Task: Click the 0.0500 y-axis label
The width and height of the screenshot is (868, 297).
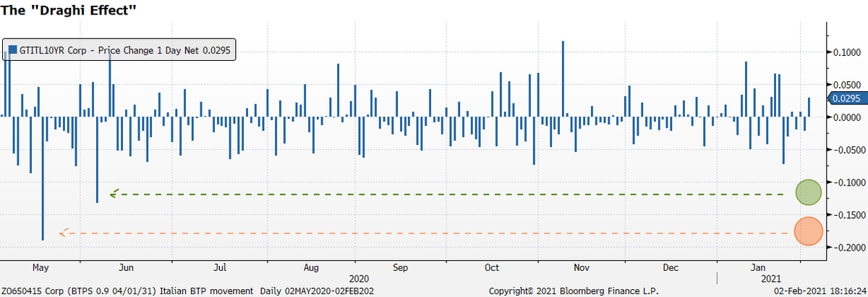Action: tap(848, 85)
